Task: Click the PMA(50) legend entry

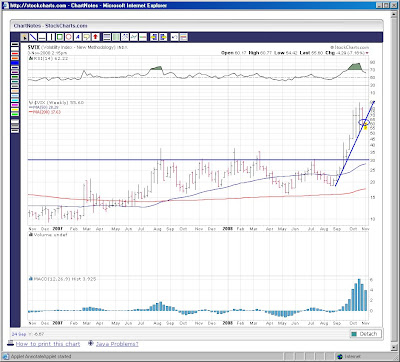Action: [44, 107]
